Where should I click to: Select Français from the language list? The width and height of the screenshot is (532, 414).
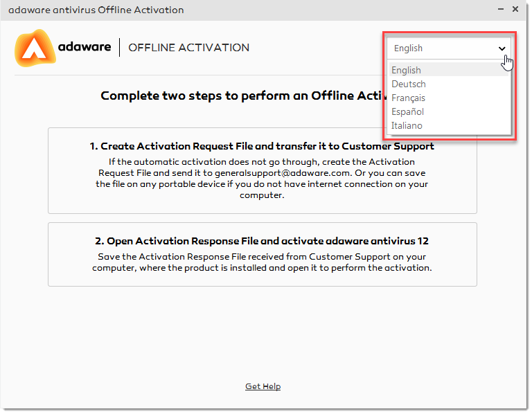[x=449, y=98]
